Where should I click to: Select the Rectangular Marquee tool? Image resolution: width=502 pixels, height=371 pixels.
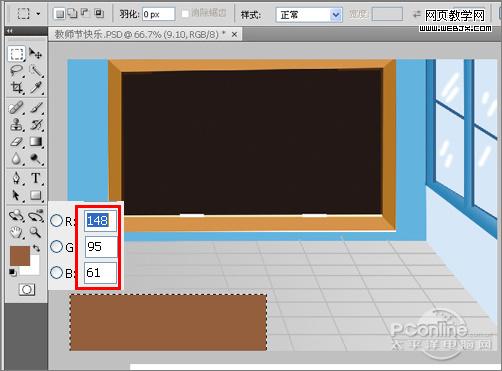point(16,53)
